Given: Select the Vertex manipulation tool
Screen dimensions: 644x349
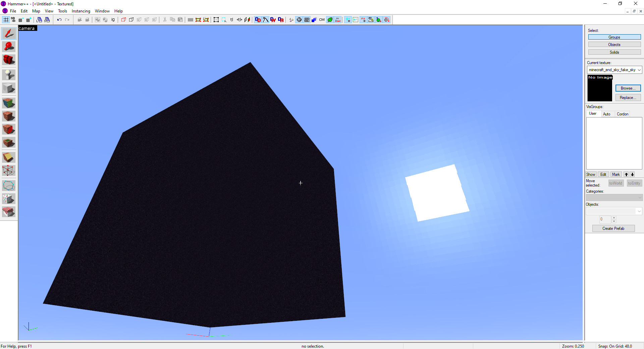Looking at the screenshot, I should (x=8, y=171).
